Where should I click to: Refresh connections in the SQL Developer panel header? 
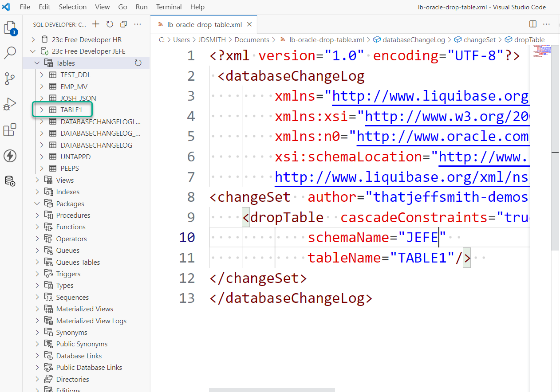click(x=110, y=24)
